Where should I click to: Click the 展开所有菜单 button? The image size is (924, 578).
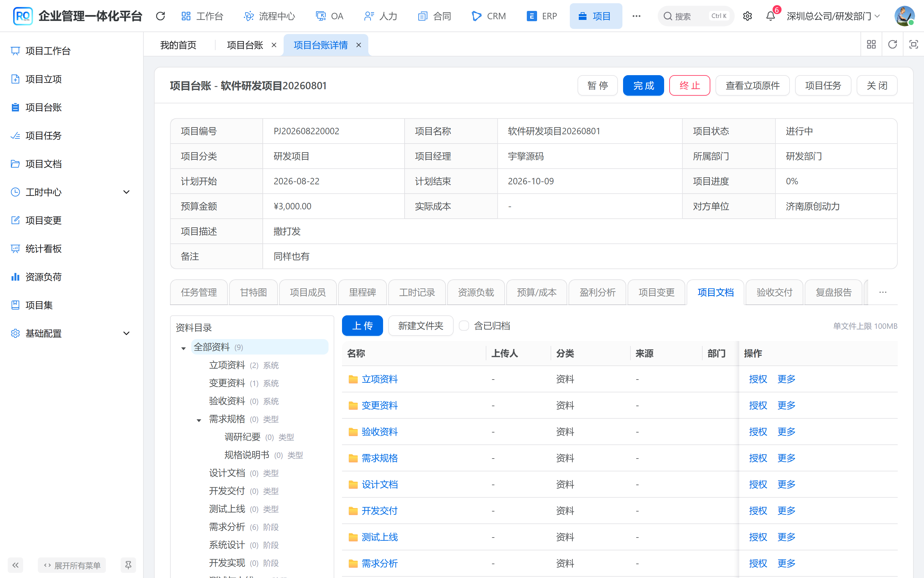(x=72, y=565)
